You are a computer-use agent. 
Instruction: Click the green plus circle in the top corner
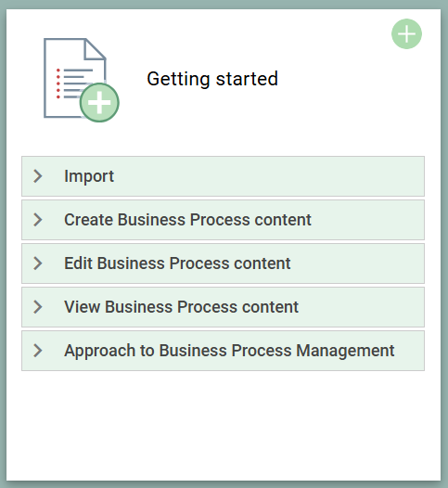406,33
